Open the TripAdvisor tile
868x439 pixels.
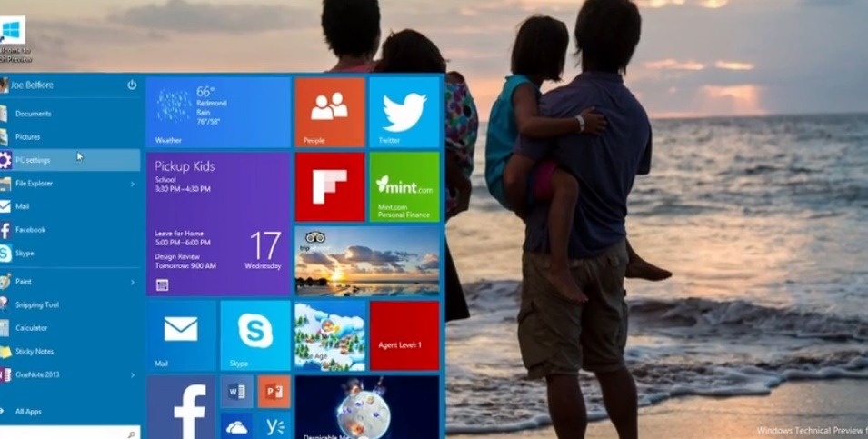click(x=367, y=261)
